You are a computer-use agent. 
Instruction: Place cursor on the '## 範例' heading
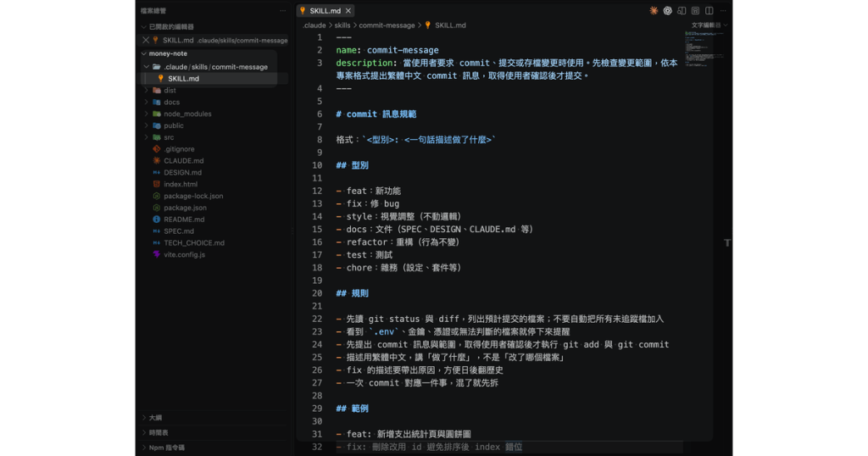point(352,409)
